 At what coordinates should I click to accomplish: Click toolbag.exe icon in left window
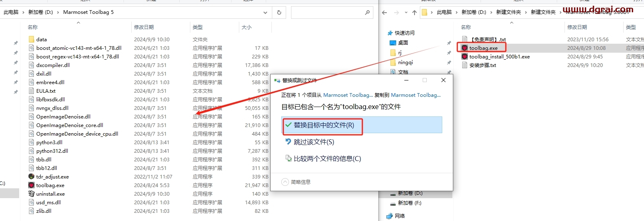click(31, 185)
